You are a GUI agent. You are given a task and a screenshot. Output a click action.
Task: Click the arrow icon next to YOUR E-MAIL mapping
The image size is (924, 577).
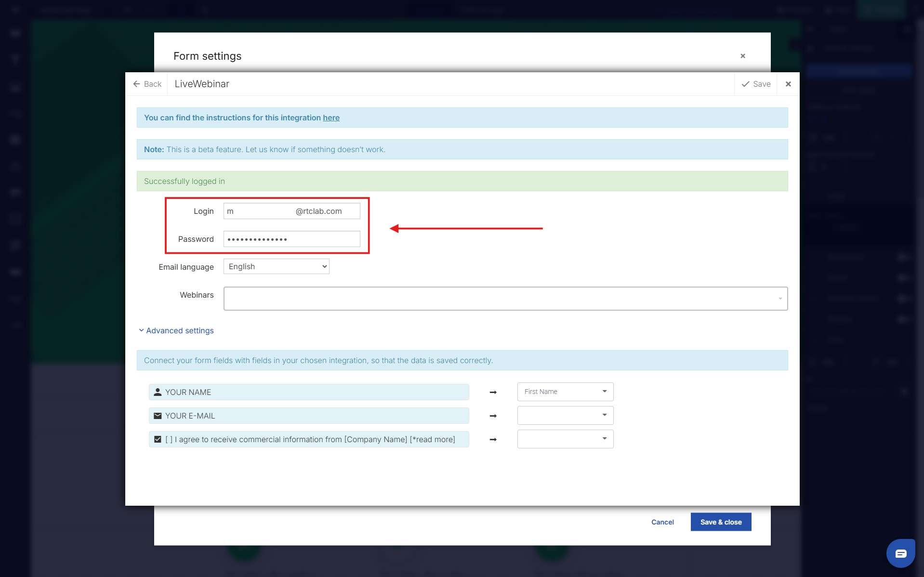(x=493, y=416)
